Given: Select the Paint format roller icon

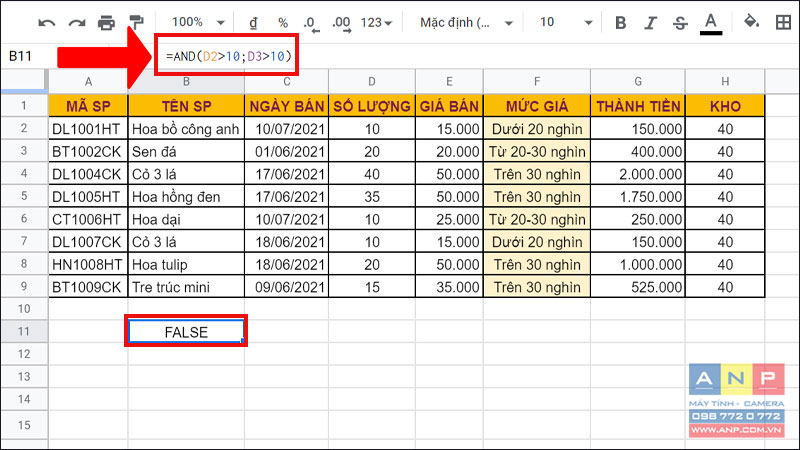Looking at the screenshot, I should point(136,22).
